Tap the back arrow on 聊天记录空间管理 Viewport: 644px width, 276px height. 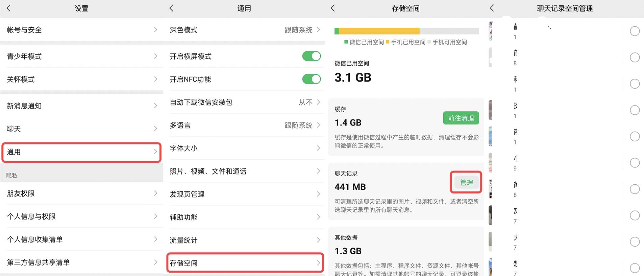pos(492,8)
